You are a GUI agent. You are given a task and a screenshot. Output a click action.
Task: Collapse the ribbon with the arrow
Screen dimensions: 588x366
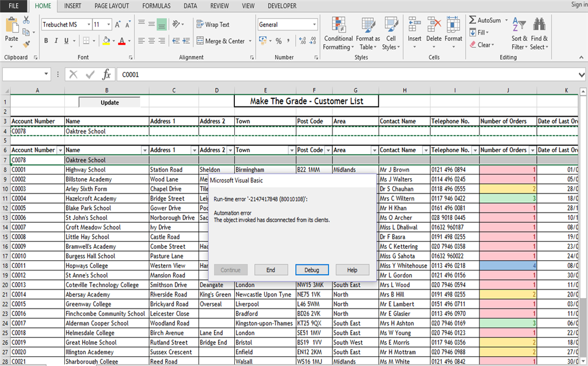(x=581, y=57)
